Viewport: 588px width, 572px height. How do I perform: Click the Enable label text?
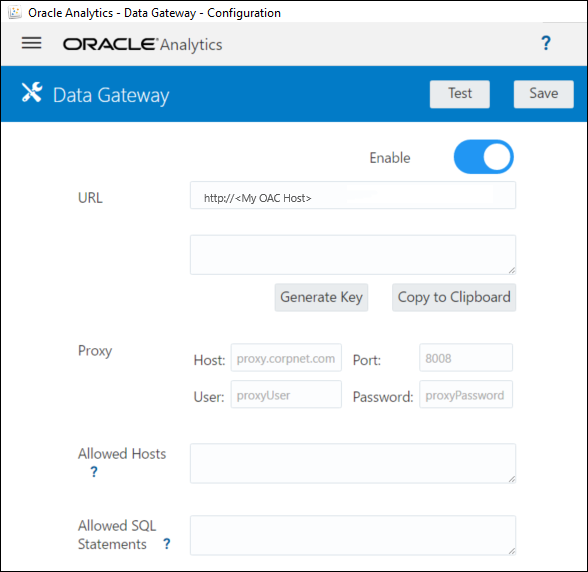390,158
